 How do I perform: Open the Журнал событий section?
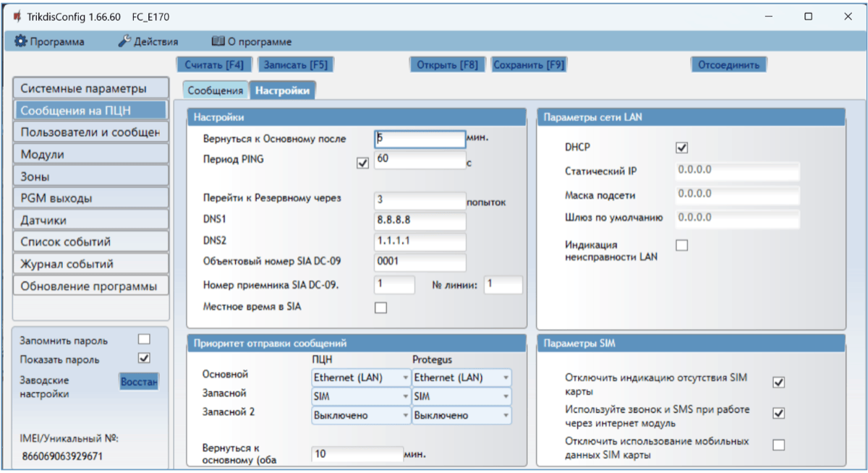click(90, 264)
